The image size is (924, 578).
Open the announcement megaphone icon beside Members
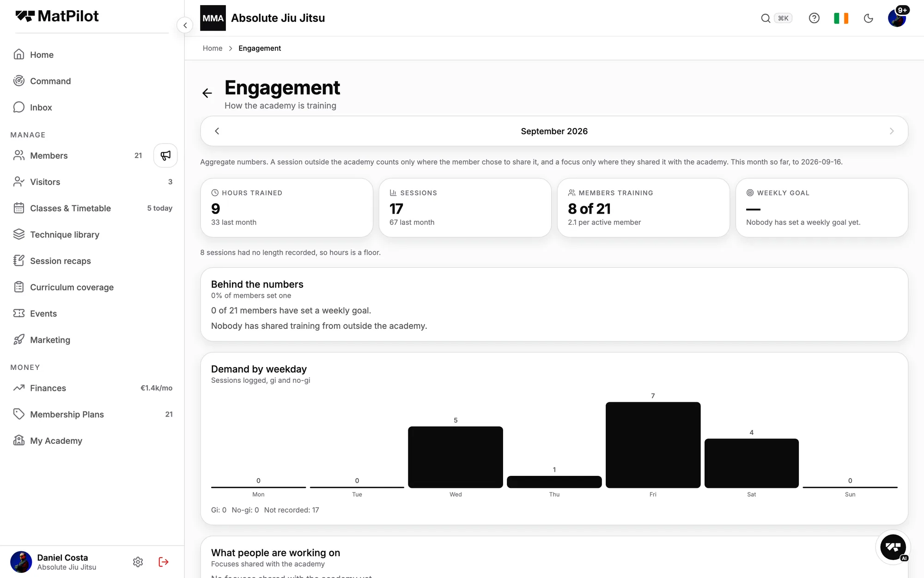coord(165,155)
